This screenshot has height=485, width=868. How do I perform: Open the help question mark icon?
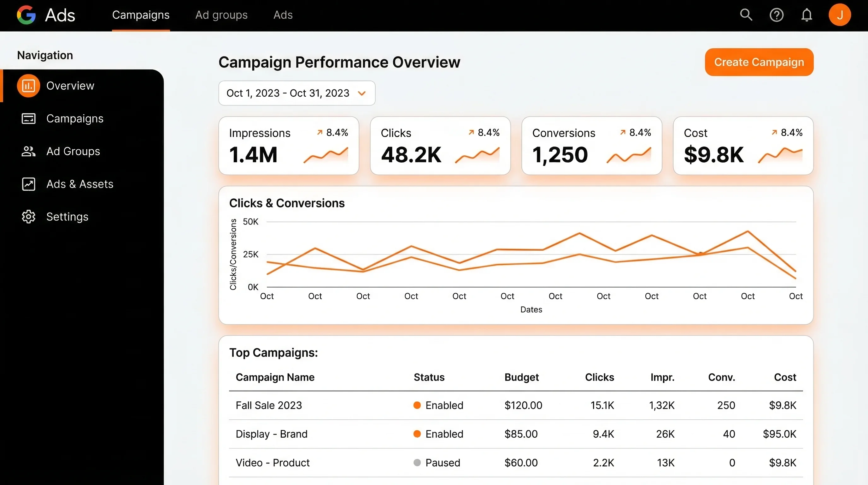pos(776,15)
